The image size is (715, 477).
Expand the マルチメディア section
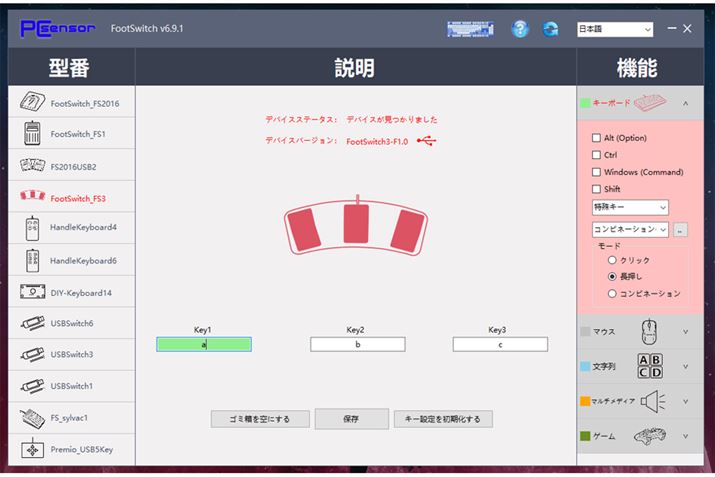685,401
